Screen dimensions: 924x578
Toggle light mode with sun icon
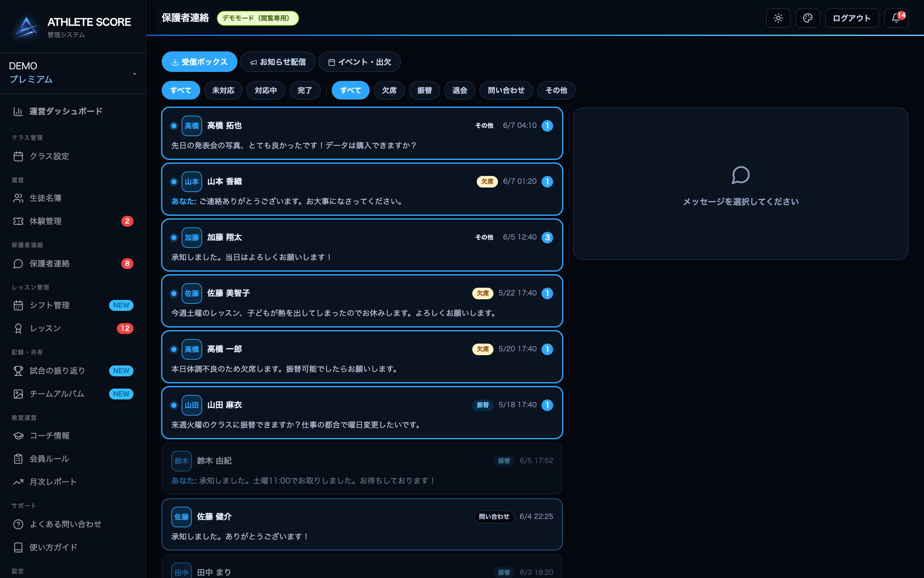point(778,18)
